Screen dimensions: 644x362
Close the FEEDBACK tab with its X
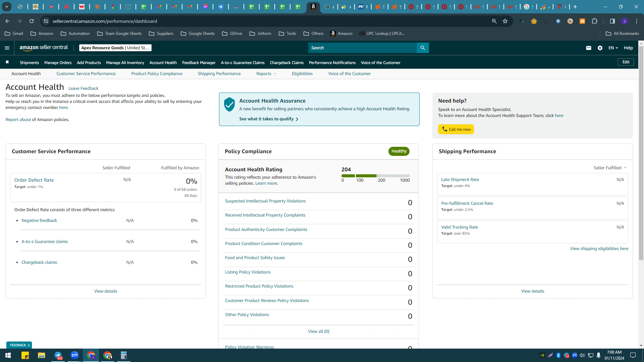coord(29,345)
